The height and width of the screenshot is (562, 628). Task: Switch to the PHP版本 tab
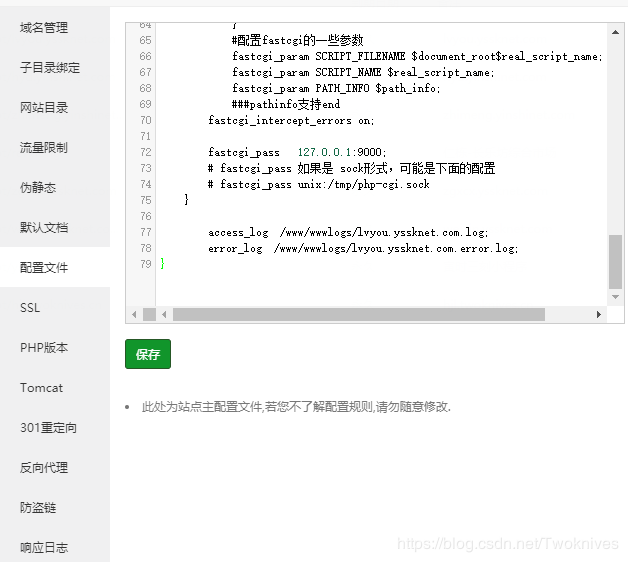[x=44, y=347]
